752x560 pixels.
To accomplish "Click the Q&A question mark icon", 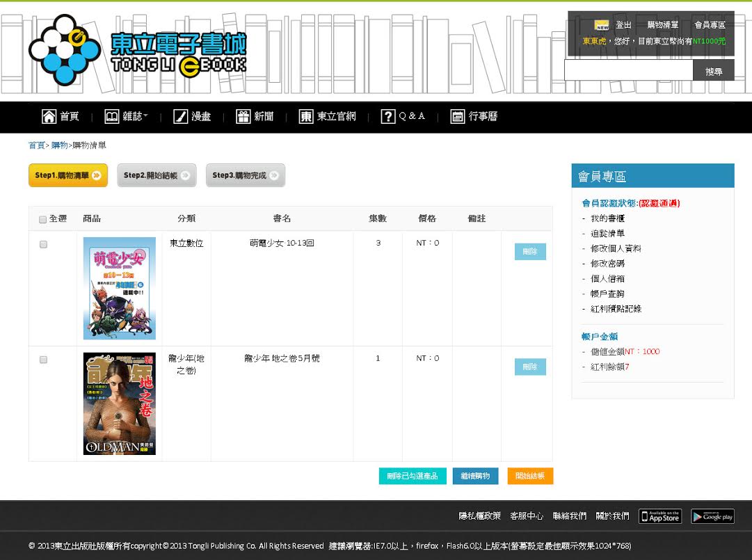I will [388, 116].
